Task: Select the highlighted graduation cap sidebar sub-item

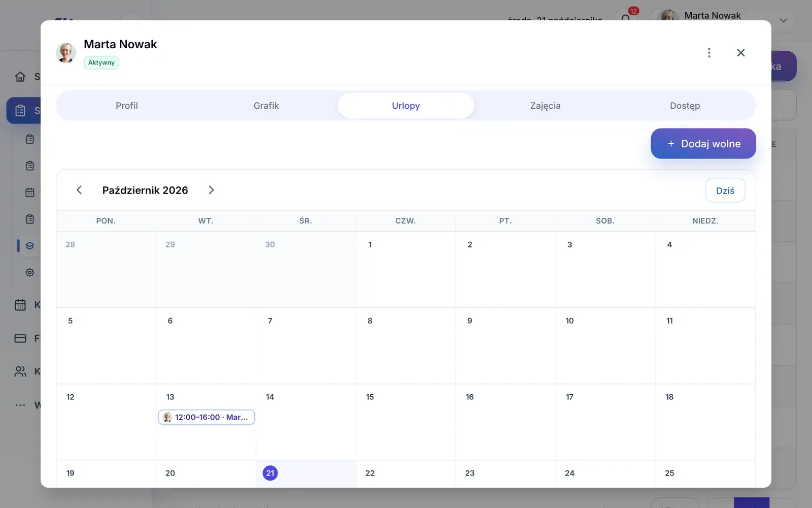Action: click(x=30, y=246)
